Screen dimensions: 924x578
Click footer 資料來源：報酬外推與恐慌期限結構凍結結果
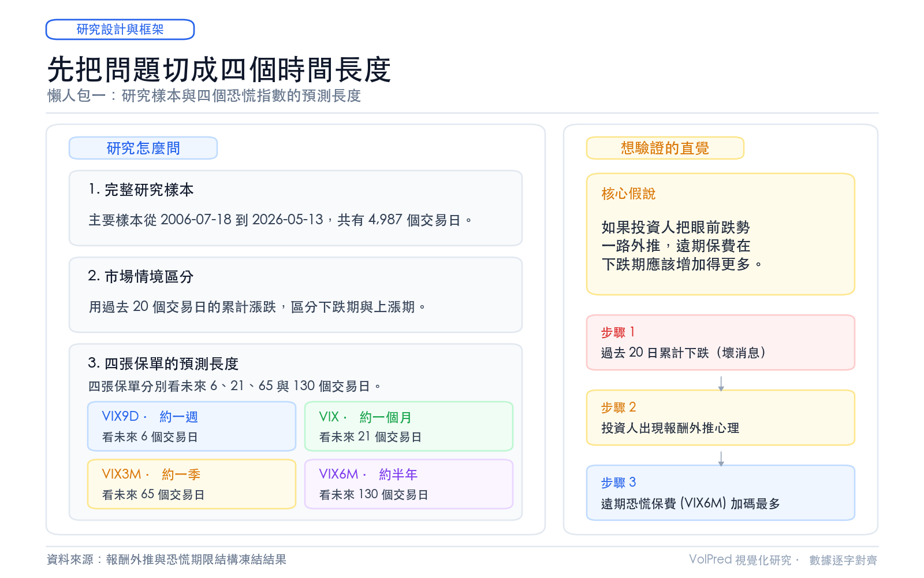(167, 560)
